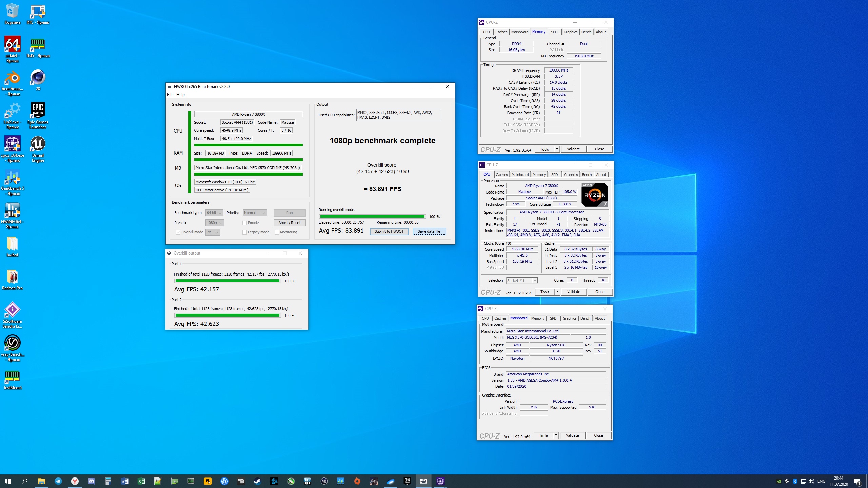The image size is (868, 488).
Task: Open the hwbot folder on desktop
Action: [13, 246]
